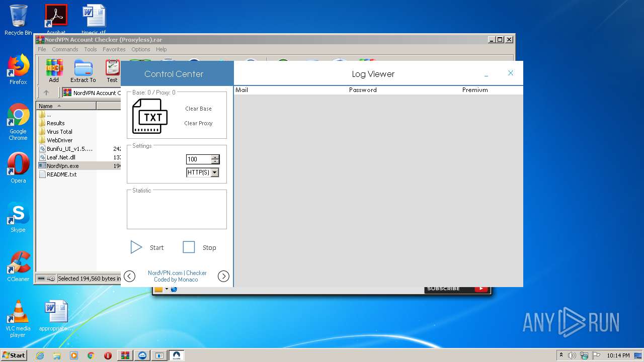Click the Premium column header
The image size is (644, 362).
coord(475,90)
